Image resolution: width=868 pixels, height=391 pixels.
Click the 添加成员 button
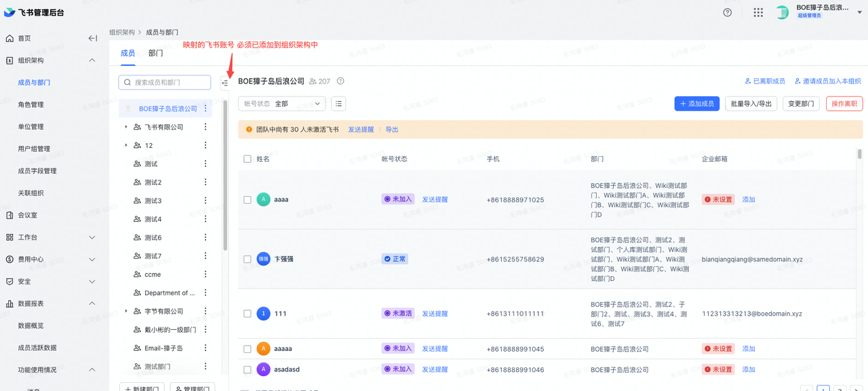click(697, 104)
